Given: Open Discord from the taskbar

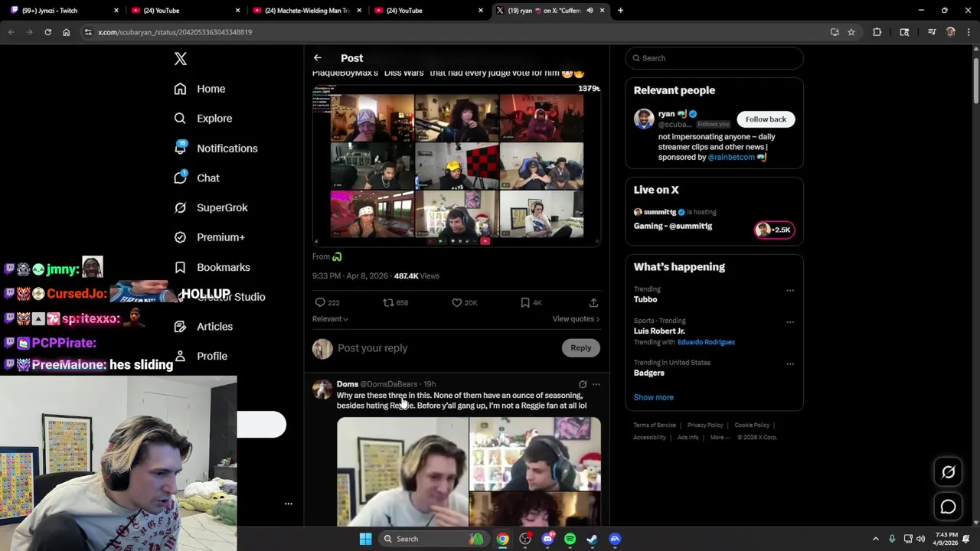Looking at the screenshot, I should pos(547,539).
